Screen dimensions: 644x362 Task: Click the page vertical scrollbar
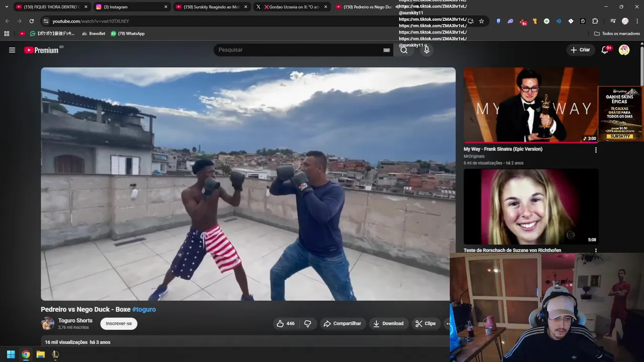click(x=642, y=65)
